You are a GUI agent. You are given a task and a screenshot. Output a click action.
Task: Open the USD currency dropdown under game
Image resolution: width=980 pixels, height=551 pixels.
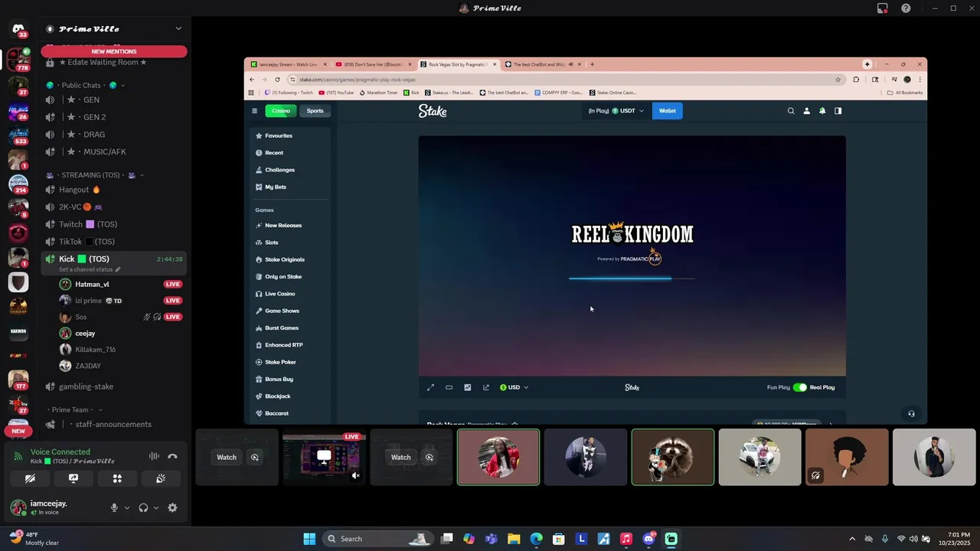tap(514, 387)
